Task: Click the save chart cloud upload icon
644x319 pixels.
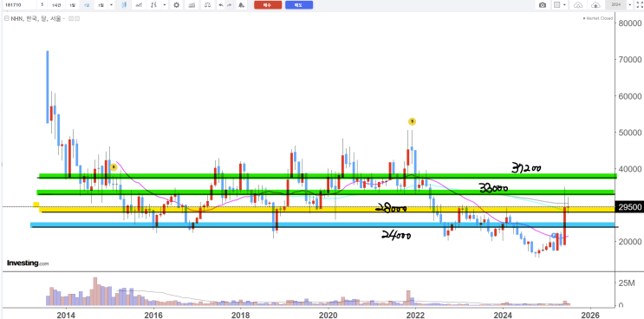Action: [x=595, y=5]
